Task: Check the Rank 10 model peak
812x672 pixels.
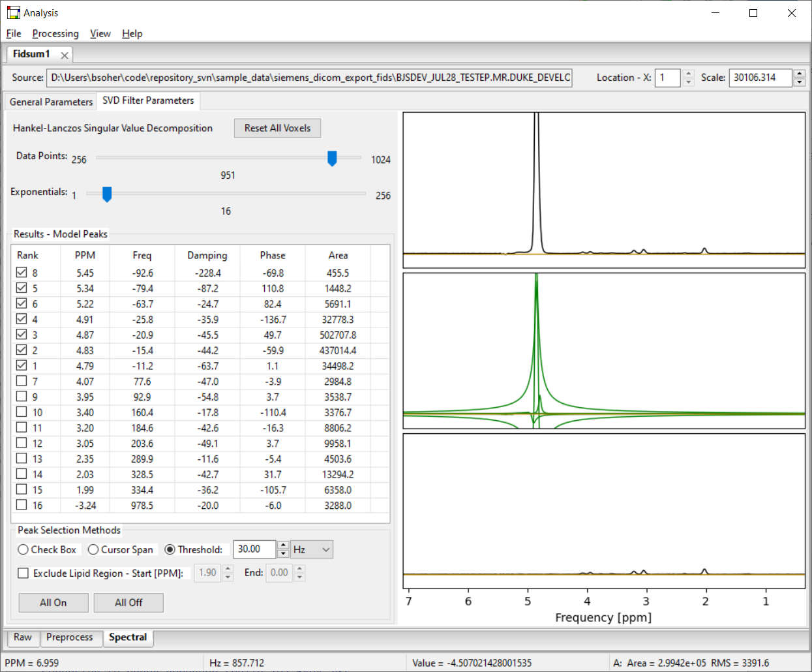Action: [20, 412]
